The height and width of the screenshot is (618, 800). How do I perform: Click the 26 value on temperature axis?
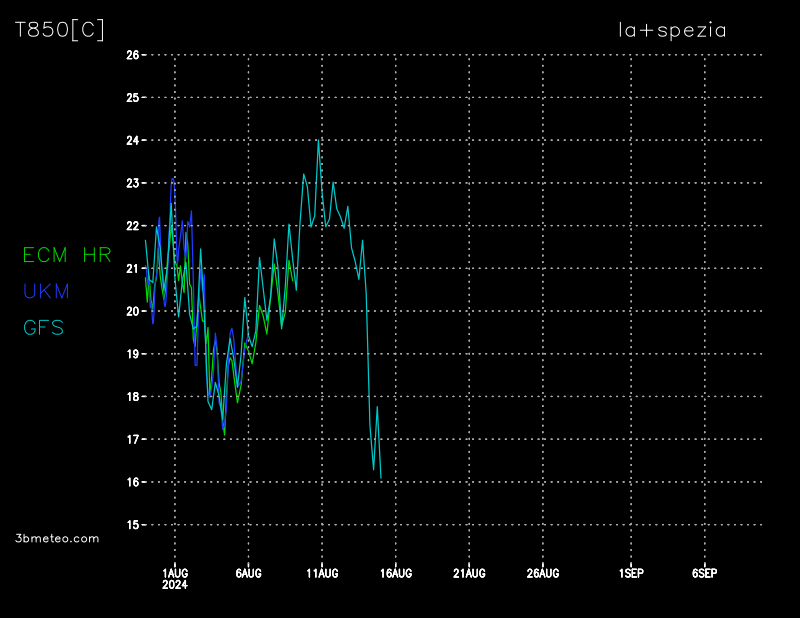[x=132, y=55]
